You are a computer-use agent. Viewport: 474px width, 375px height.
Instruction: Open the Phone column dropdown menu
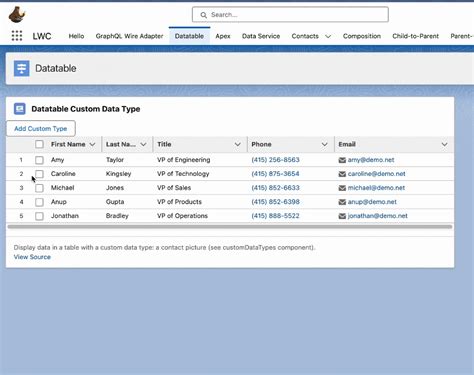[x=324, y=144]
